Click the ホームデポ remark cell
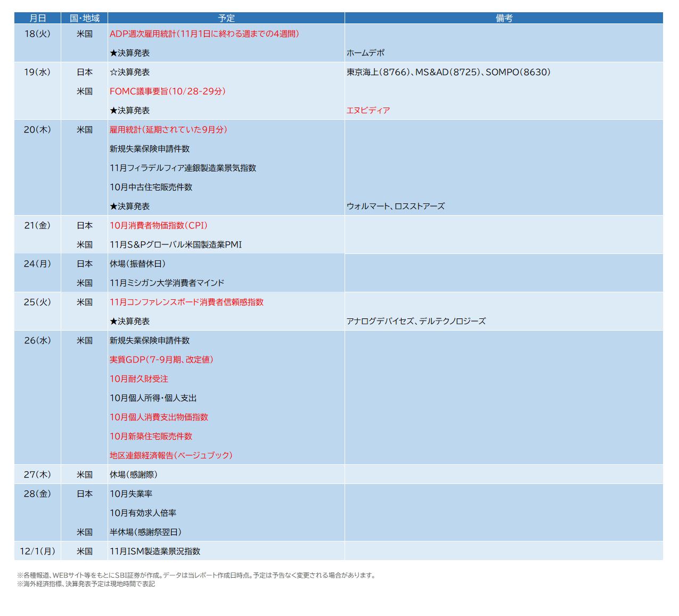The image size is (679, 616). 365,53
